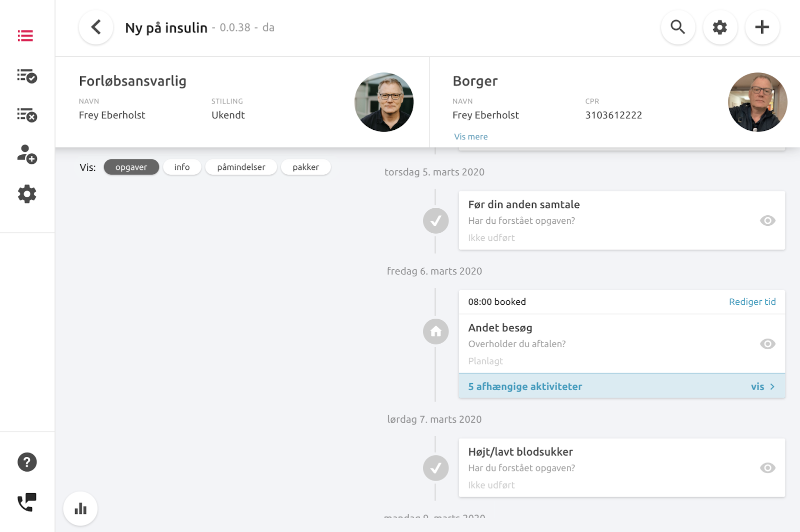This screenshot has width=800, height=532.
Task: Click the torsdag 5. marts 2020 date header
Action: coord(434,172)
